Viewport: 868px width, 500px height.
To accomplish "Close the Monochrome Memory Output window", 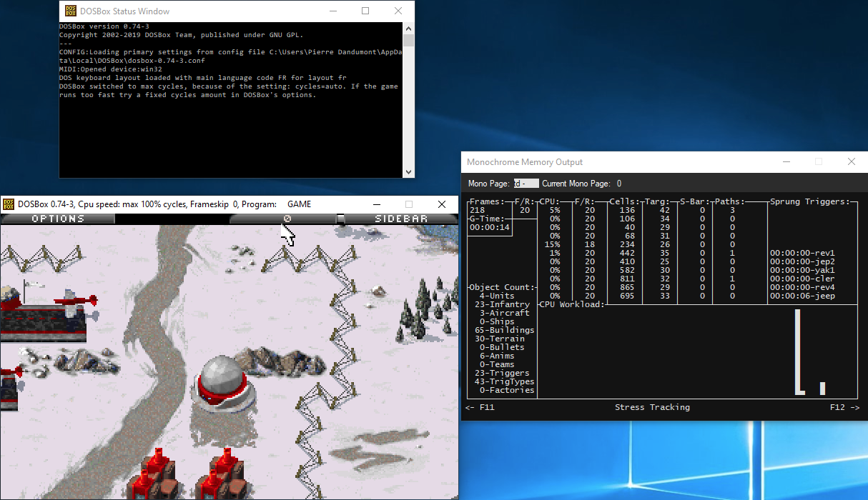I will click(852, 162).
